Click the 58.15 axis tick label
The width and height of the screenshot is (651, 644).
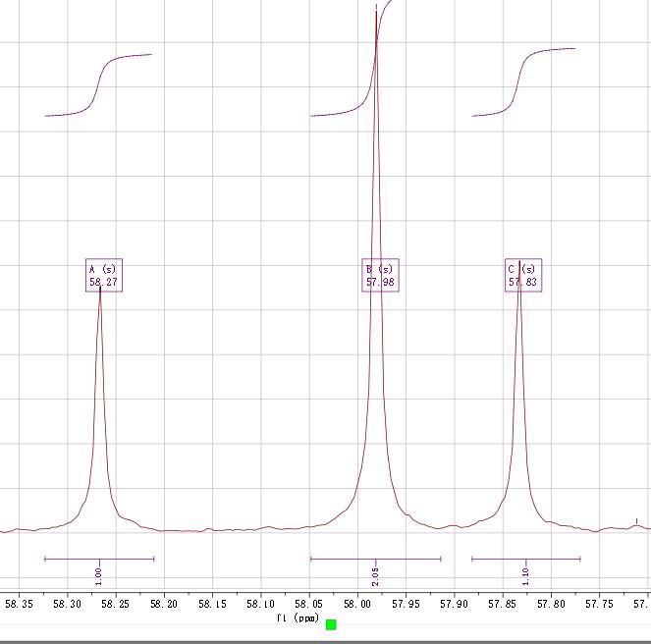point(212,605)
